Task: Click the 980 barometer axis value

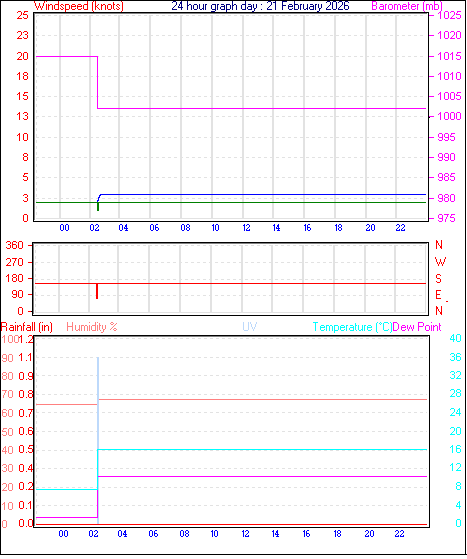Action: [446, 198]
